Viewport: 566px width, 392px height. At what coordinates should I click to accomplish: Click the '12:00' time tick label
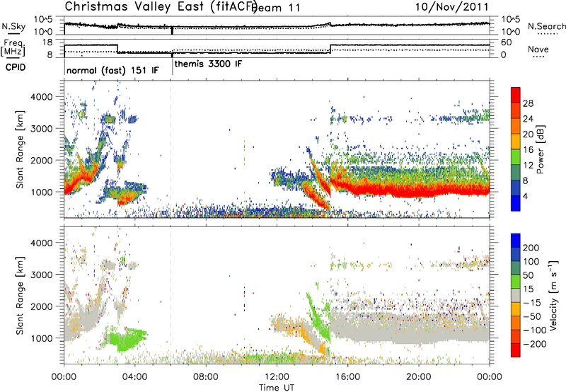(x=277, y=377)
